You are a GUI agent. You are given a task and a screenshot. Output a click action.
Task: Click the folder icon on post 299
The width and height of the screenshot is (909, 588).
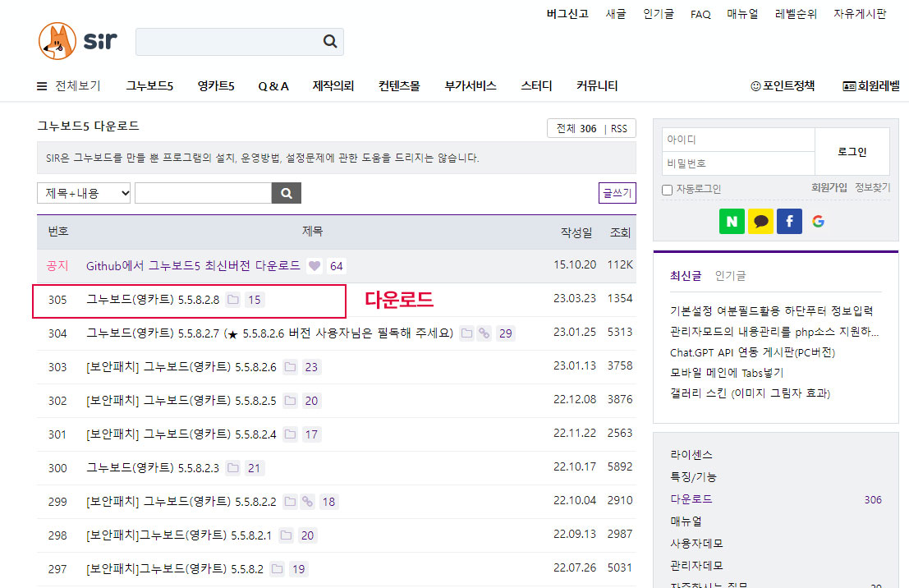click(290, 501)
